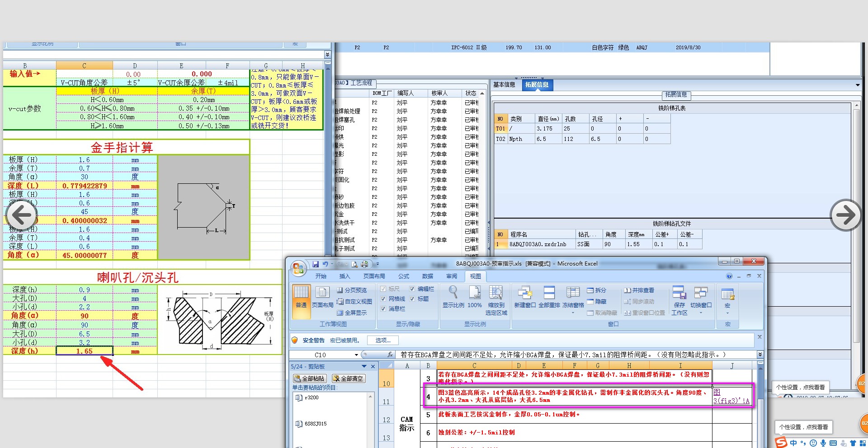Arrange all windows (全部重排)
This screenshot has width=868, height=448.
point(549,297)
